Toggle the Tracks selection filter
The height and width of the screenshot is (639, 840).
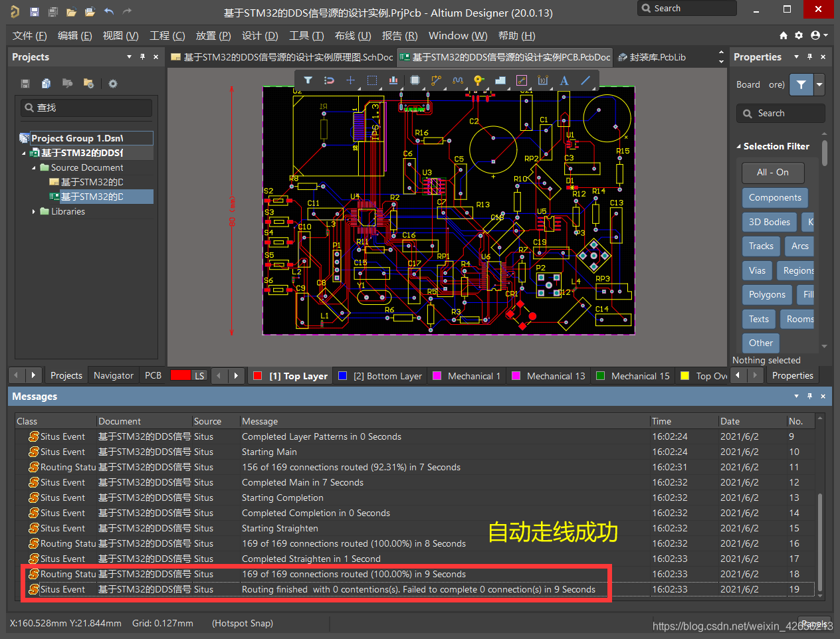pyautogui.click(x=761, y=246)
